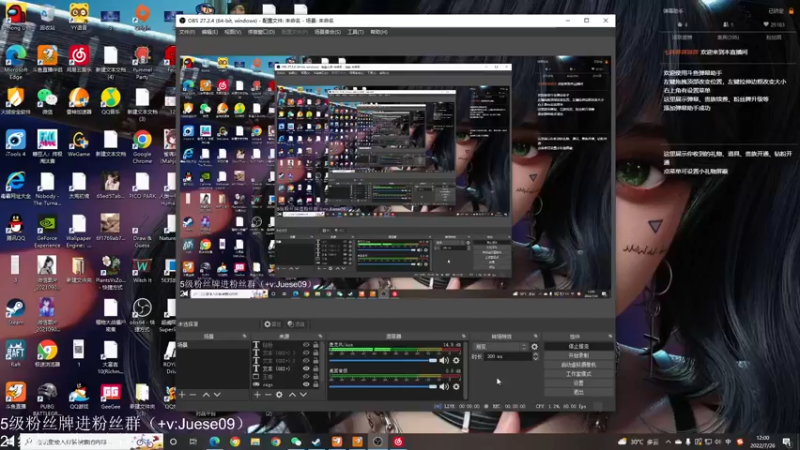
Task: Move selected scene down with chevron
Action: click(x=217, y=394)
